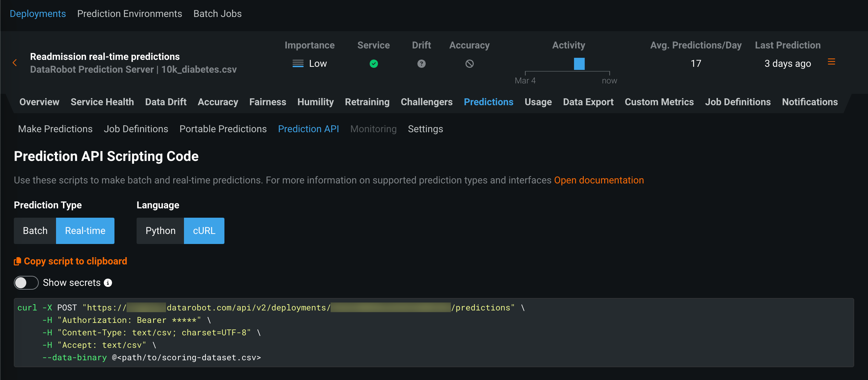
Task: Click the Accuracy disabled status icon
Action: pos(469,64)
